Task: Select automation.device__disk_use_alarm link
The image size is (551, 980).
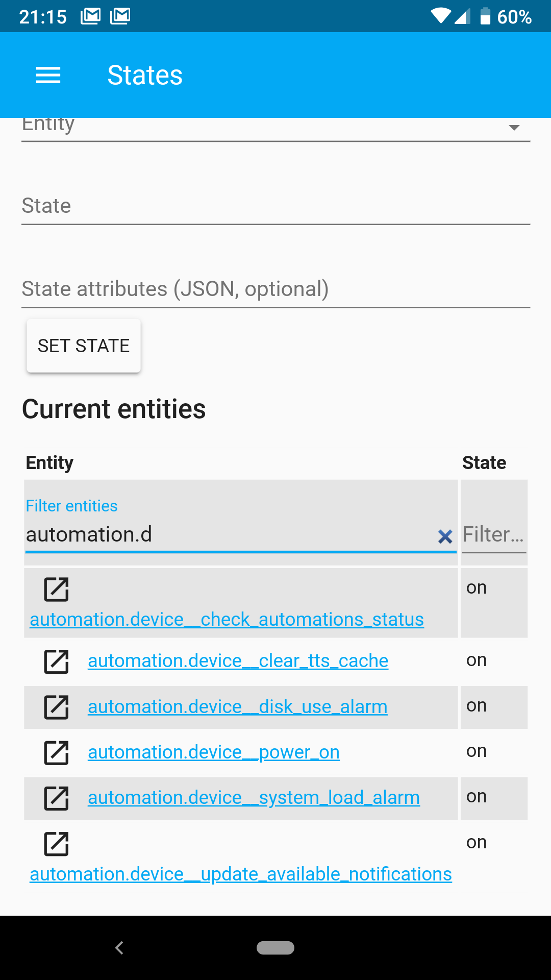Action: click(237, 707)
